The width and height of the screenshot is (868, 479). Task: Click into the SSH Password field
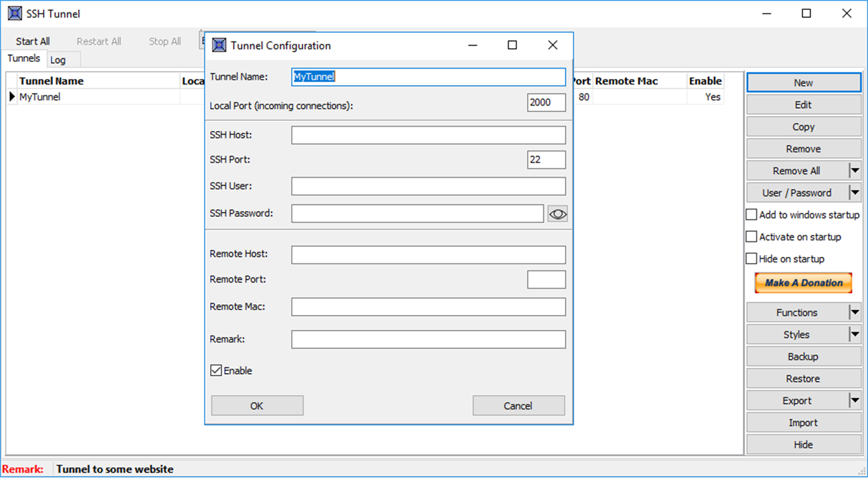(418, 213)
